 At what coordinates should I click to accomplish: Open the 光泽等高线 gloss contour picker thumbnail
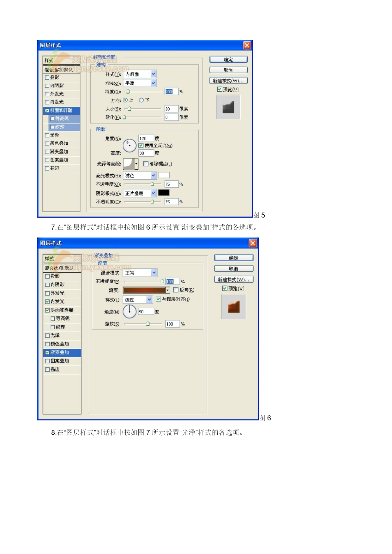tap(129, 164)
